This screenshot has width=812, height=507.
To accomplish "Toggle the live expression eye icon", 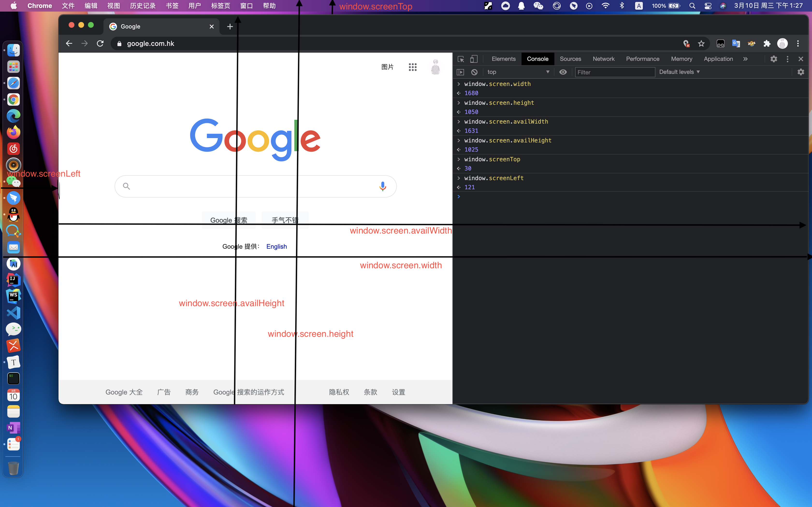I will tap(563, 72).
